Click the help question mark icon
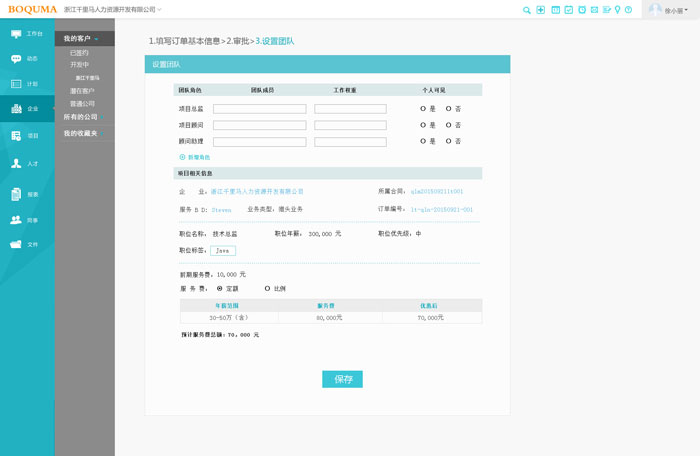Image resolution: width=700 pixels, height=456 pixels. 629,10
